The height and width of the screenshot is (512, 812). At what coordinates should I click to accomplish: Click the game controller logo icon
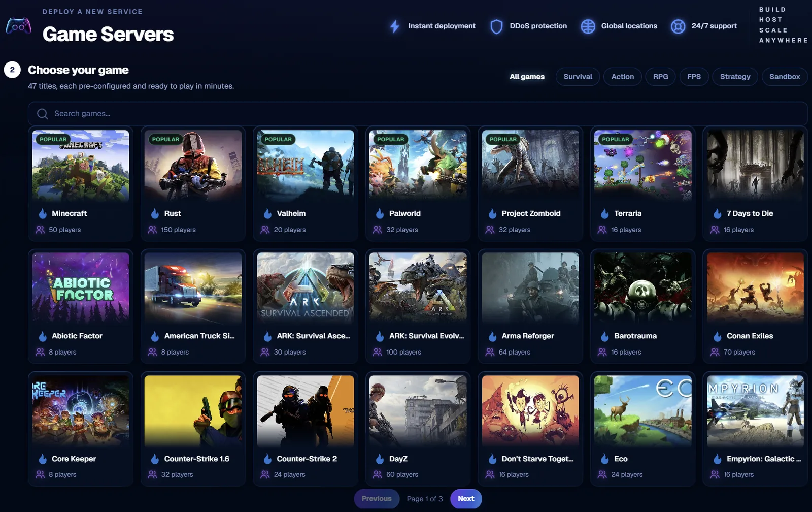(x=18, y=26)
